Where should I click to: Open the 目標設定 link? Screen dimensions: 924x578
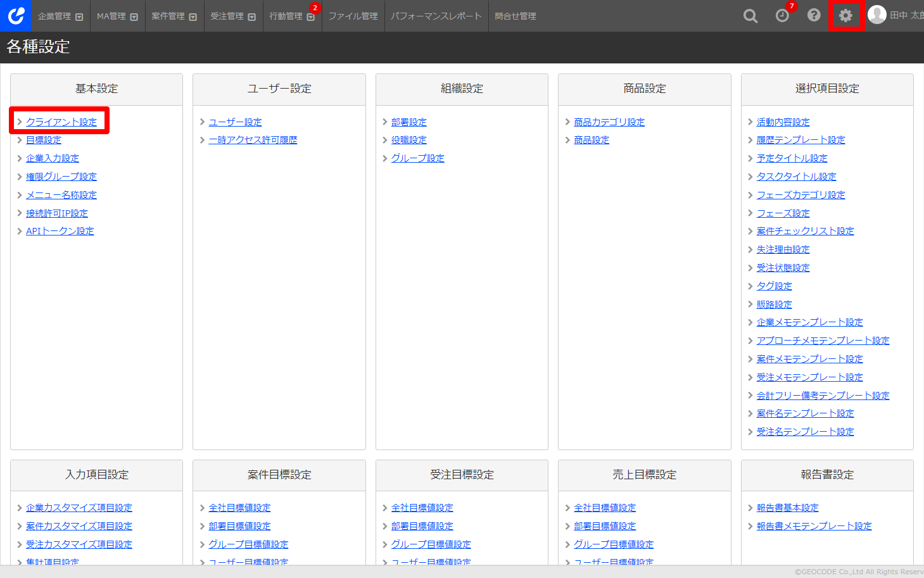point(44,140)
